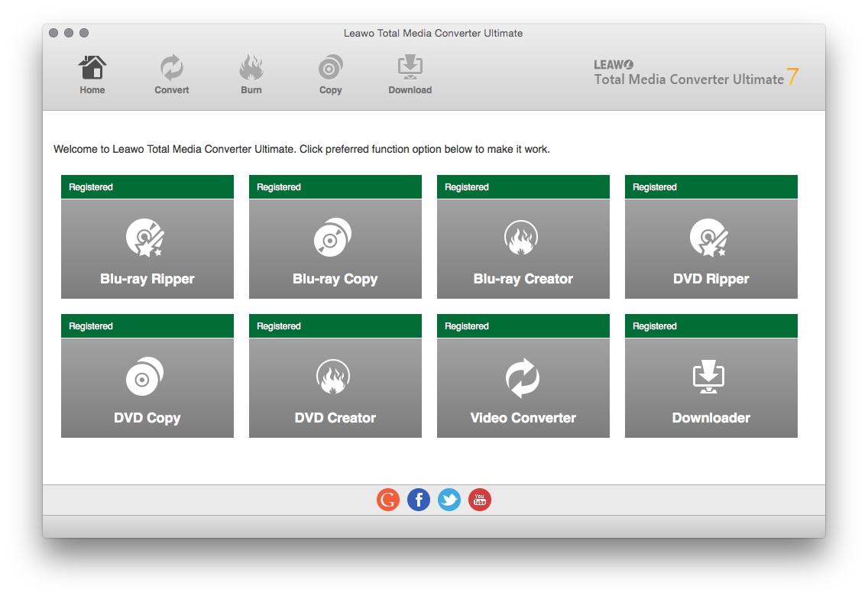Click Registered banner above Blu-ray Creator
The image size is (868, 599).
523,187
